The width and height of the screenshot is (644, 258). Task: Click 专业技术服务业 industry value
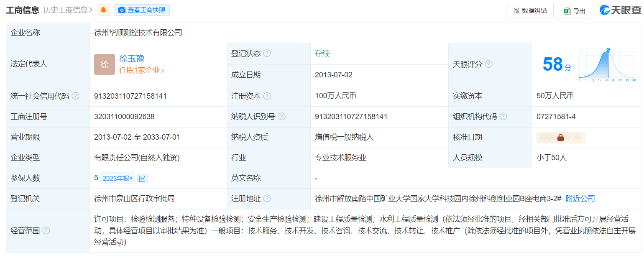point(340,158)
